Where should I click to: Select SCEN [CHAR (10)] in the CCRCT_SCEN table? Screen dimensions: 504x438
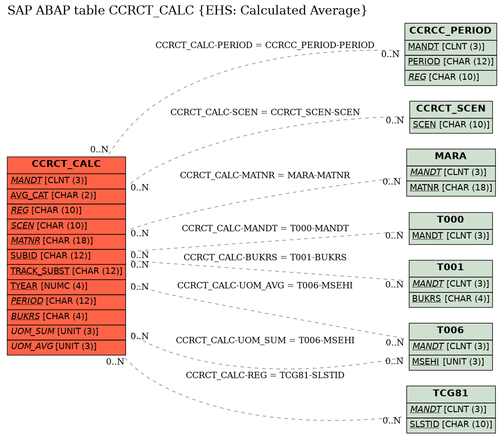pos(451,126)
